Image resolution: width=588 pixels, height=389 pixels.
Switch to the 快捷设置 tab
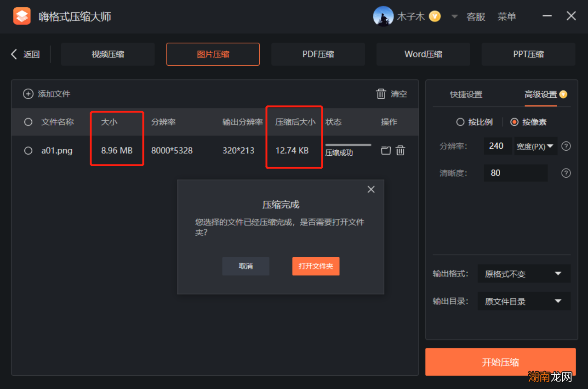pyautogui.click(x=466, y=95)
